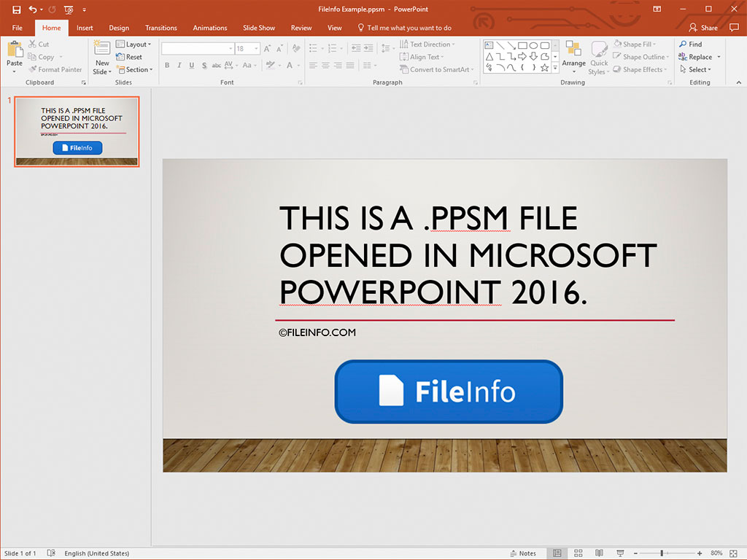The height and width of the screenshot is (560, 747).
Task: Increase the list indent level
Action: pyautogui.click(x=368, y=48)
